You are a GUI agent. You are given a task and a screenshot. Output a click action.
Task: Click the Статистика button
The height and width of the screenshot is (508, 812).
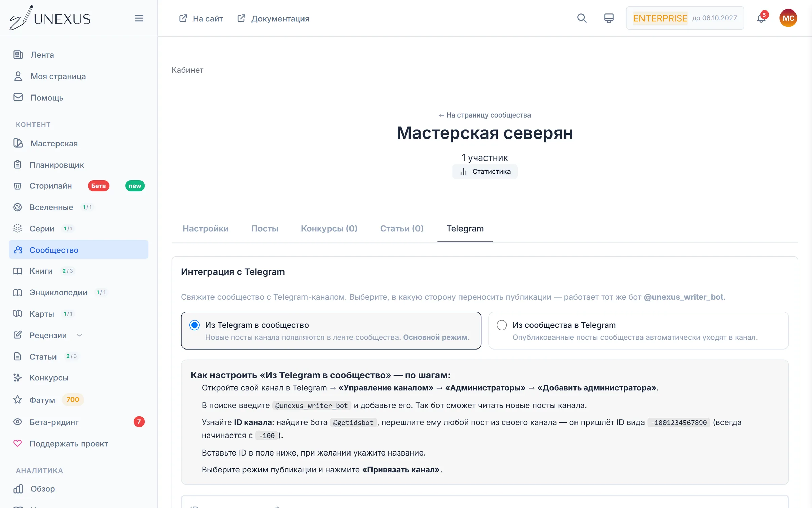(x=485, y=171)
